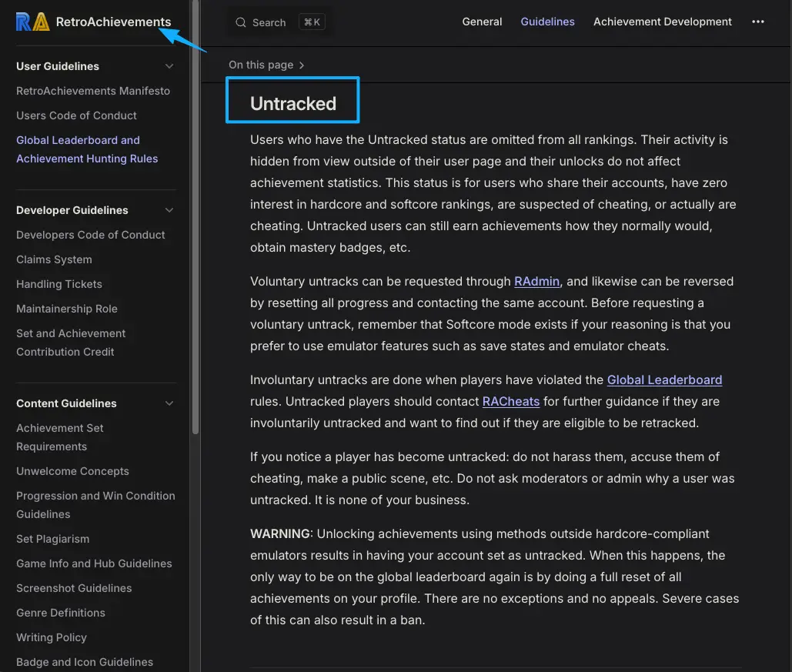Open Game Info and Hub Guidelines
792x672 pixels.
tap(94, 564)
